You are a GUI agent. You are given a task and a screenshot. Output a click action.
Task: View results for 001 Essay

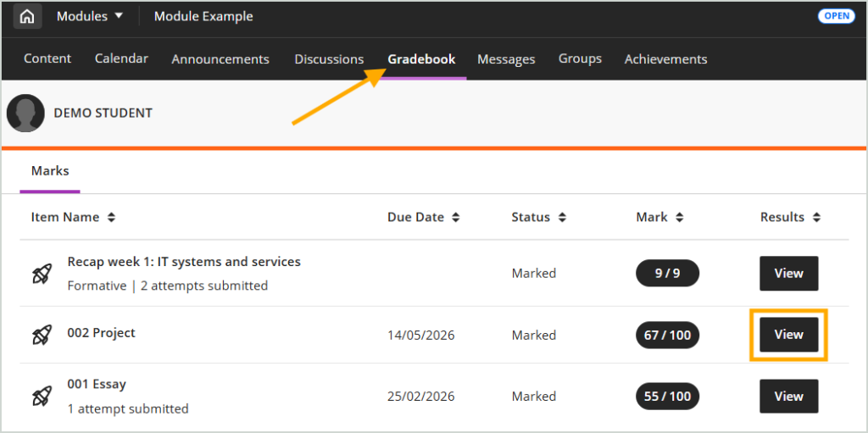789,396
